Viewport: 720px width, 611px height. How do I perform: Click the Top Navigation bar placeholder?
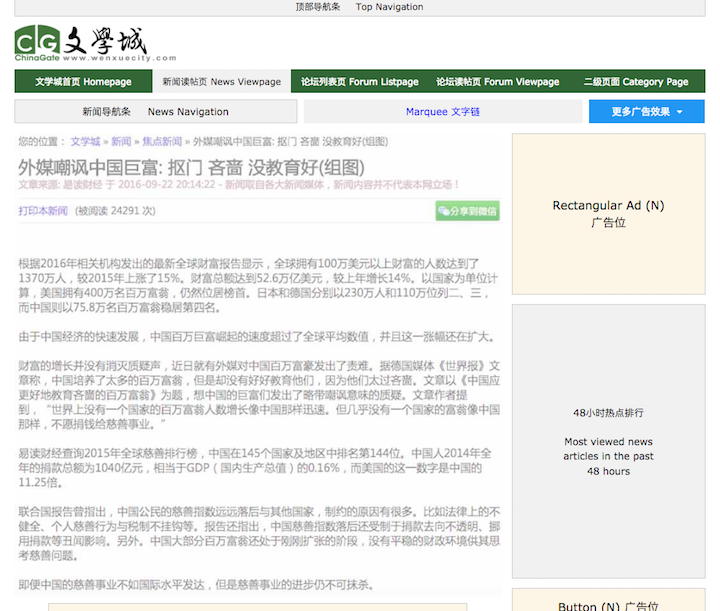tap(360, 7)
